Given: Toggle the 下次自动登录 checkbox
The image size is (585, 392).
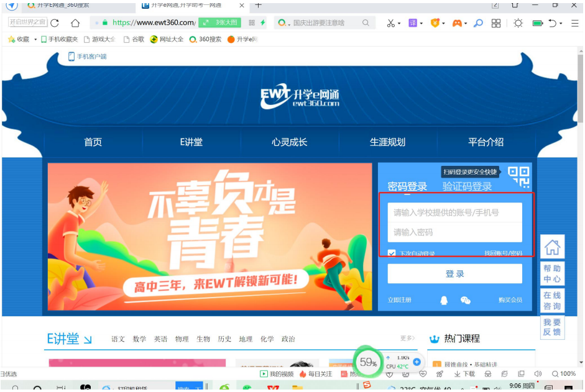Looking at the screenshot, I should pyautogui.click(x=392, y=253).
